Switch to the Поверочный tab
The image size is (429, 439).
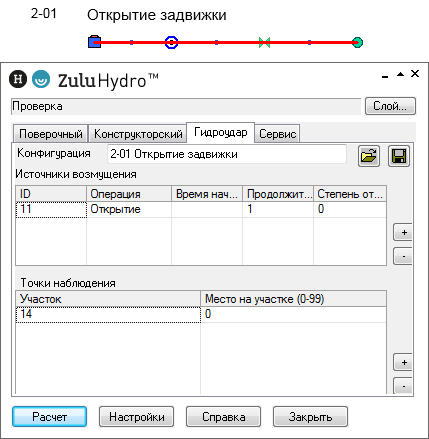[50, 134]
